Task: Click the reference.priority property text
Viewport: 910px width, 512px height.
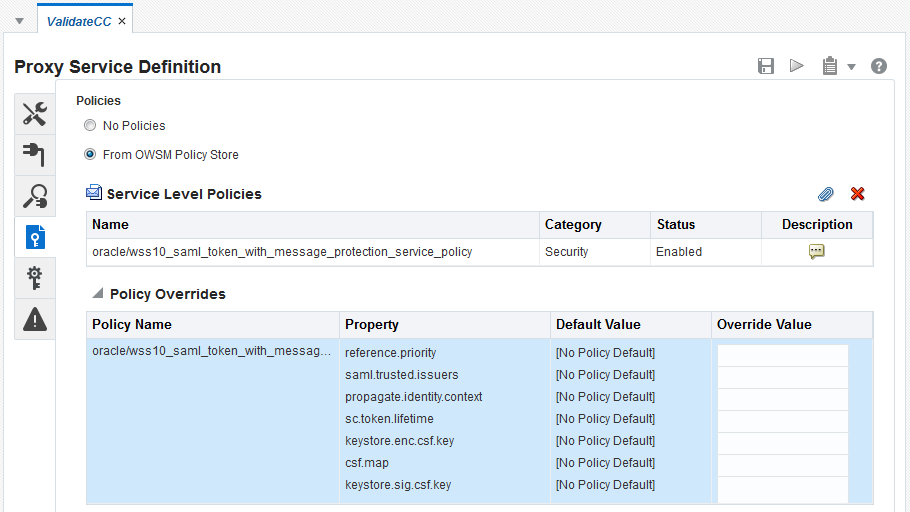Action: (x=391, y=353)
